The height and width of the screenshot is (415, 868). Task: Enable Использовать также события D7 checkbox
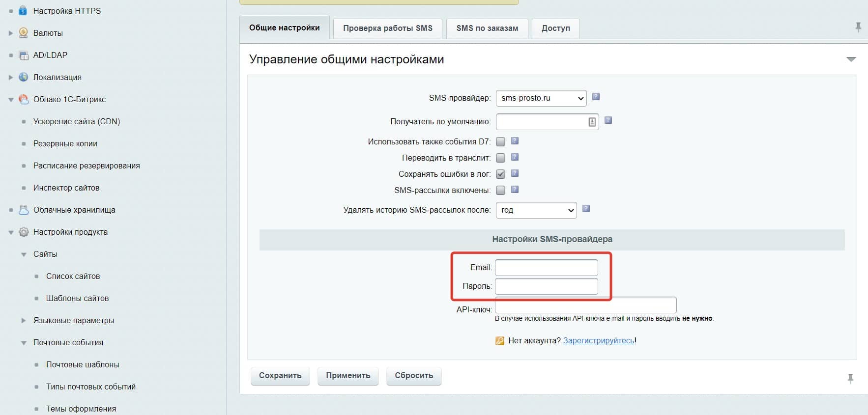coord(500,142)
